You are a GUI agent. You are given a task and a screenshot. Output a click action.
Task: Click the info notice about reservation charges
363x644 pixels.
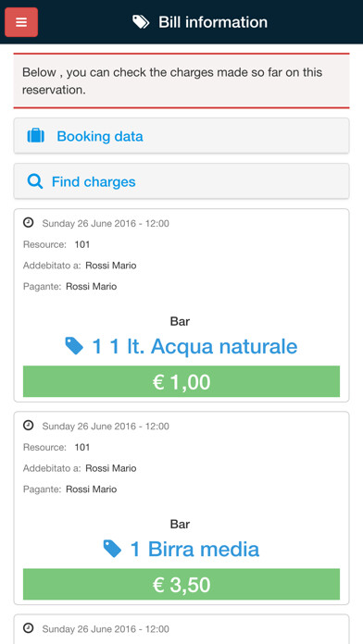pos(181,80)
